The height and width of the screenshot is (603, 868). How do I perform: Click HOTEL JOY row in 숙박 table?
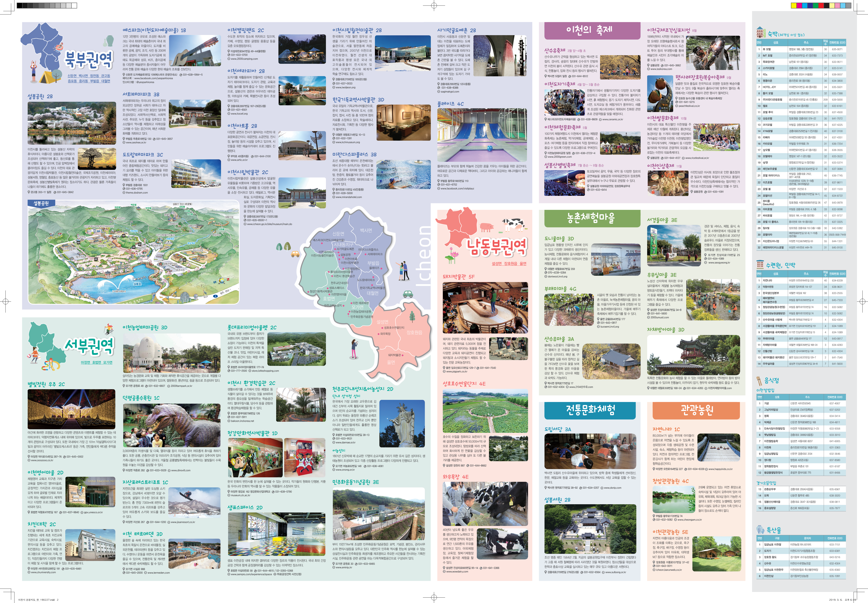(801, 87)
